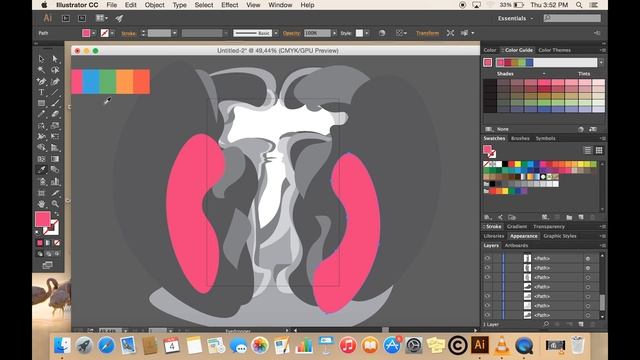Select the Type tool

(41, 92)
